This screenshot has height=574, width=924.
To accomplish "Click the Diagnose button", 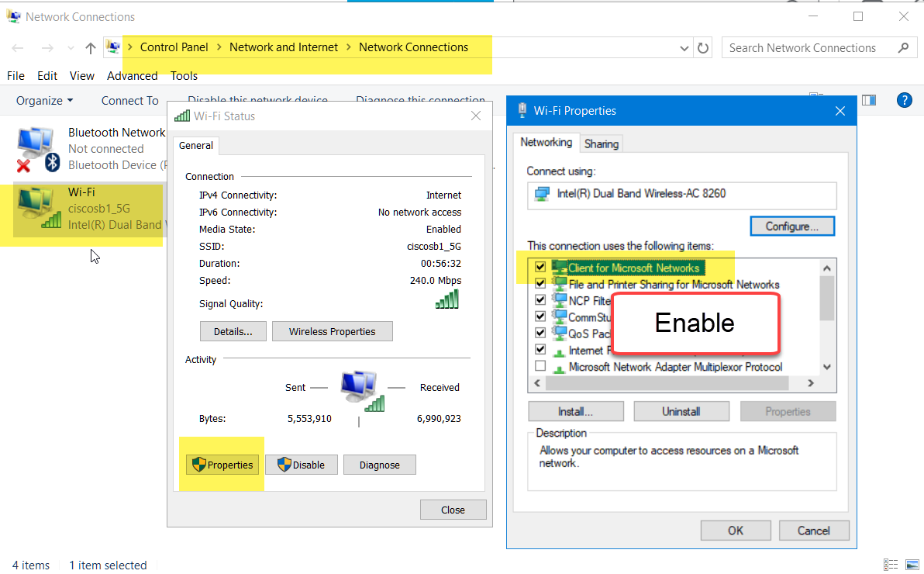I will pos(380,465).
